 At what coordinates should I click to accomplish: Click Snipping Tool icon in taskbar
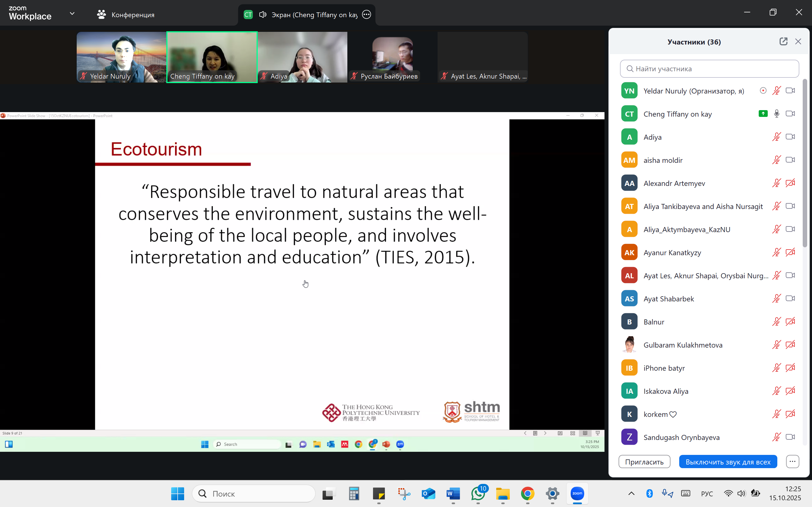(x=404, y=493)
